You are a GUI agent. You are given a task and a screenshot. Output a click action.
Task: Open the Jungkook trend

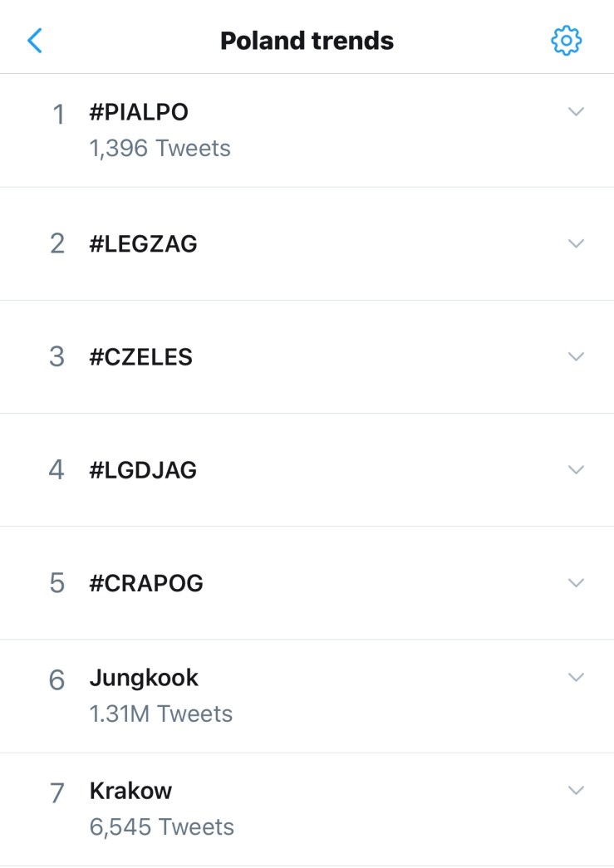[x=144, y=678]
